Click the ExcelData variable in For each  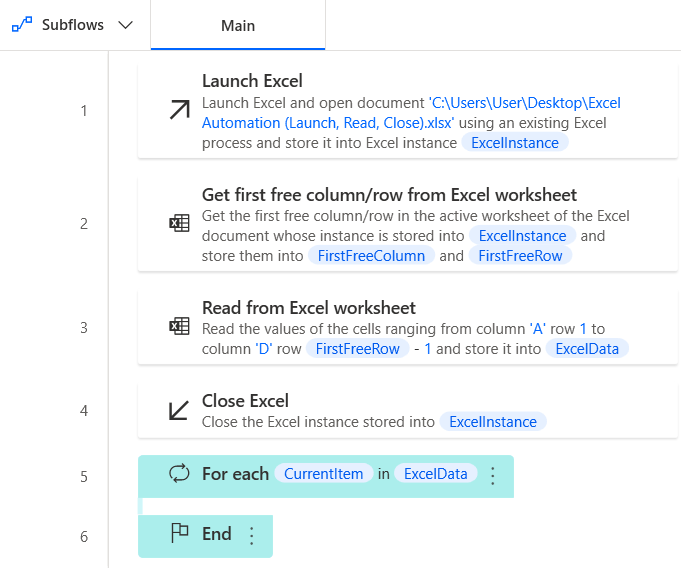pyautogui.click(x=436, y=474)
